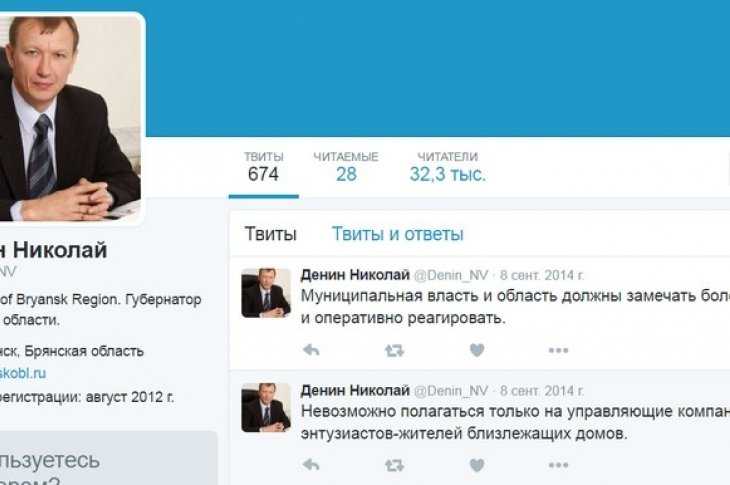
Task: Open the large profile photo
Action: (70, 119)
